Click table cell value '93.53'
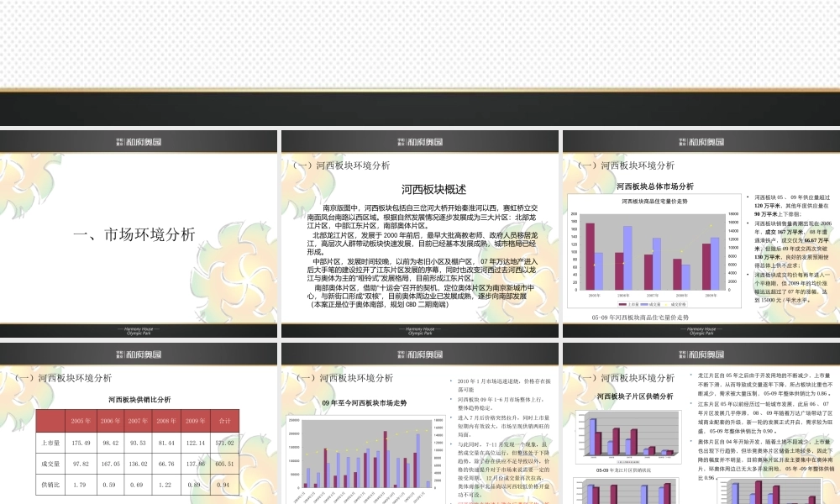The image size is (840, 504). click(x=139, y=443)
